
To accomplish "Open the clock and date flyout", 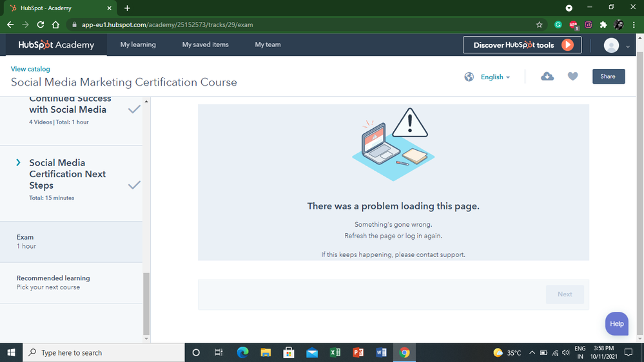I will (604, 352).
